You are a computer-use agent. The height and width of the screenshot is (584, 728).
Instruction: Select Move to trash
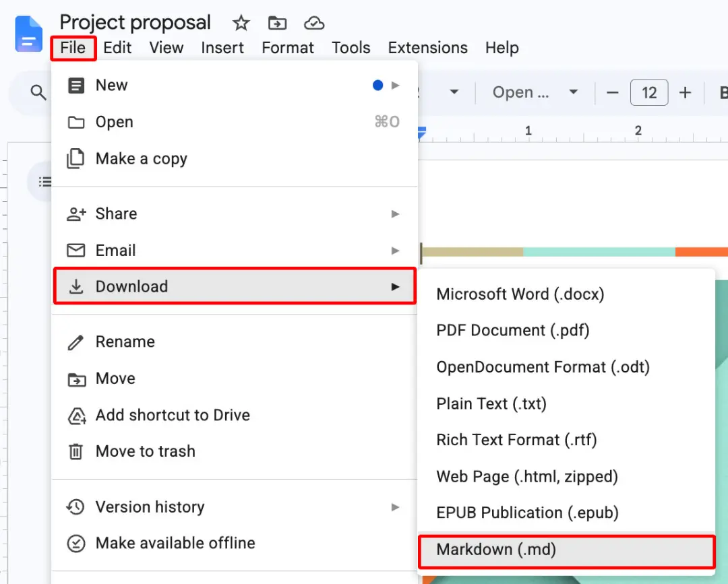(235, 451)
